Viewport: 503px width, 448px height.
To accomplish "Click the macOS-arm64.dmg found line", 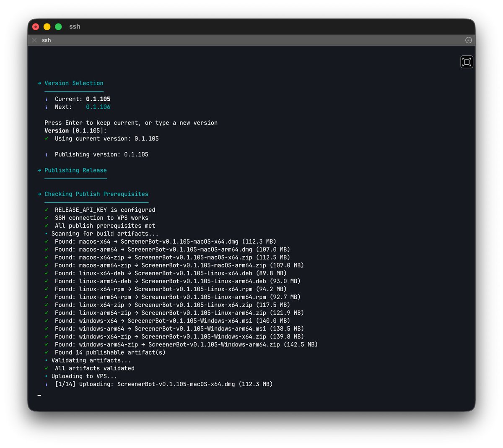I will pyautogui.click(x=172, y=250).
